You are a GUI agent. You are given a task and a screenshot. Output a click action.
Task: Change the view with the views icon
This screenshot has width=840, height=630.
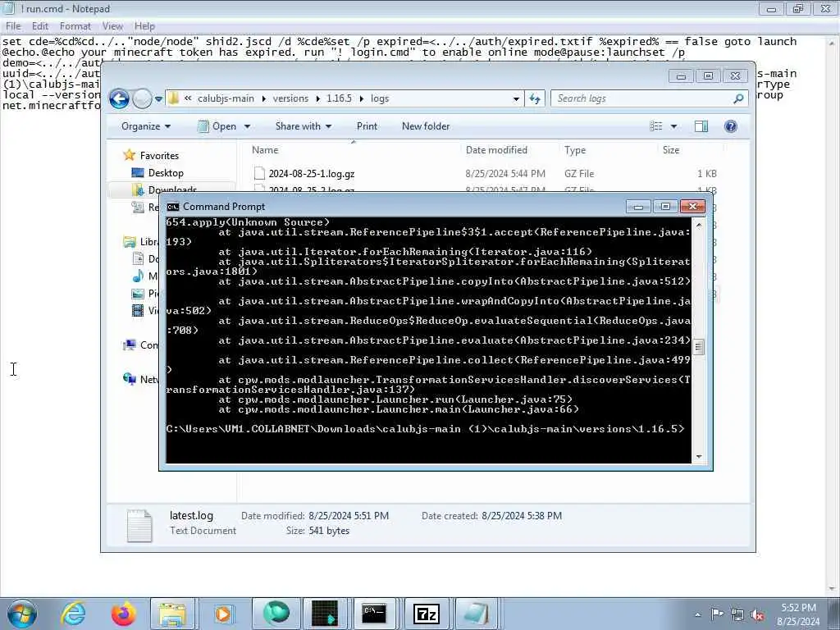click(656, 126)
